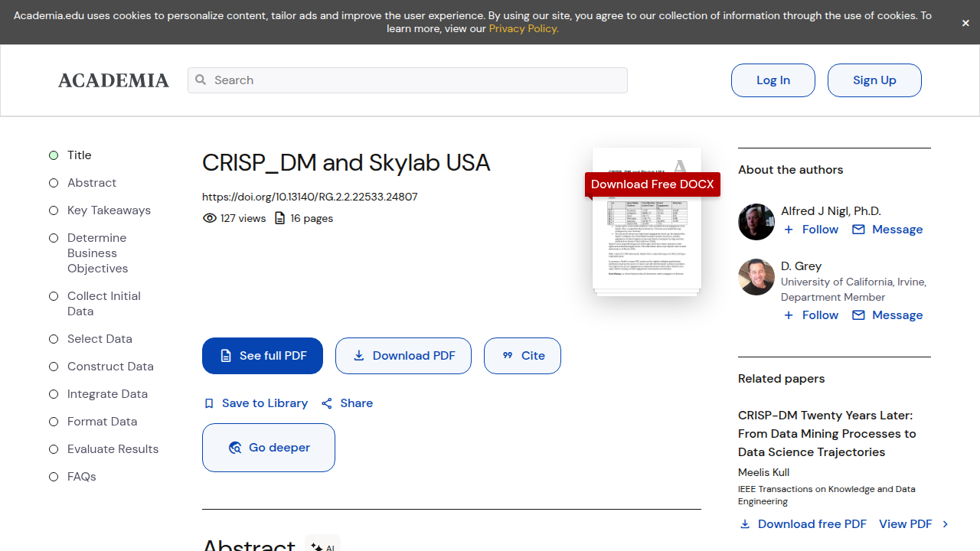Click the Go deeper button

click(269, 448)
